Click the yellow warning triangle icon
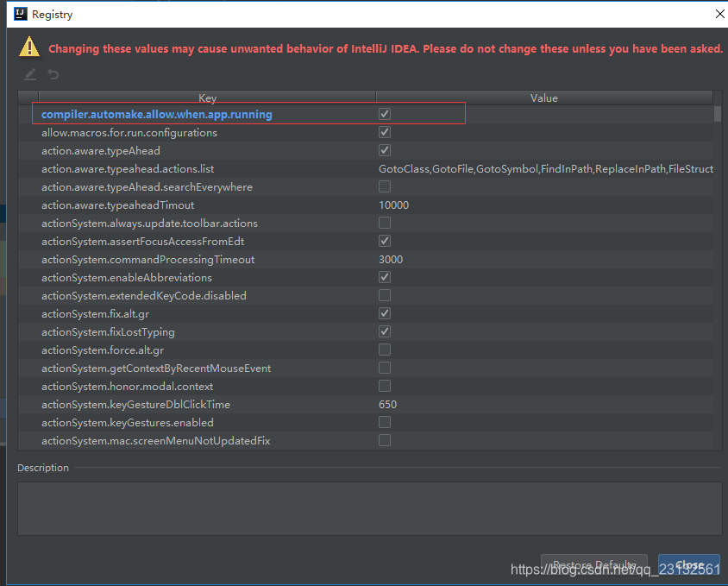728x586 pixels. coord(29,47)
